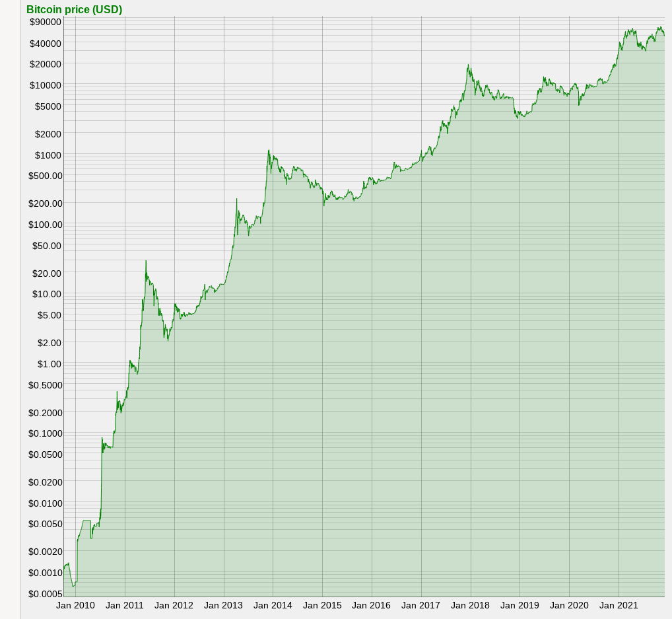Click the Jan 2017 x-axis label

(x=421, y=606)
